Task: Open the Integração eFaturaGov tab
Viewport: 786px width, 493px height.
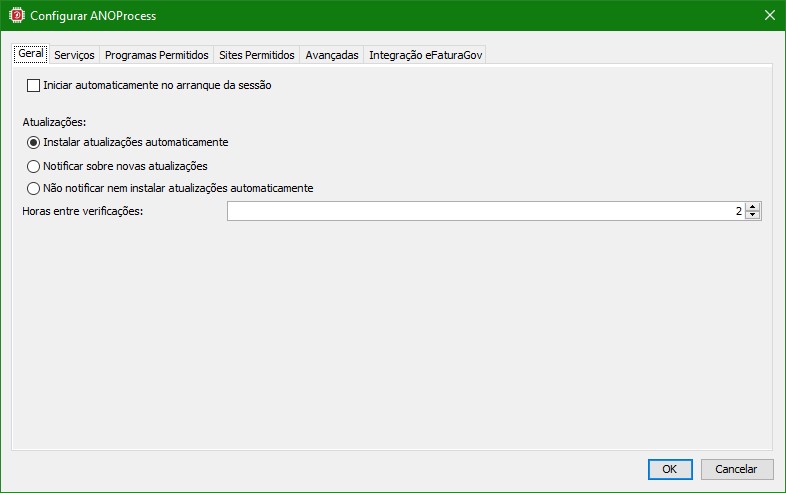Action: [x=425, y=55]
